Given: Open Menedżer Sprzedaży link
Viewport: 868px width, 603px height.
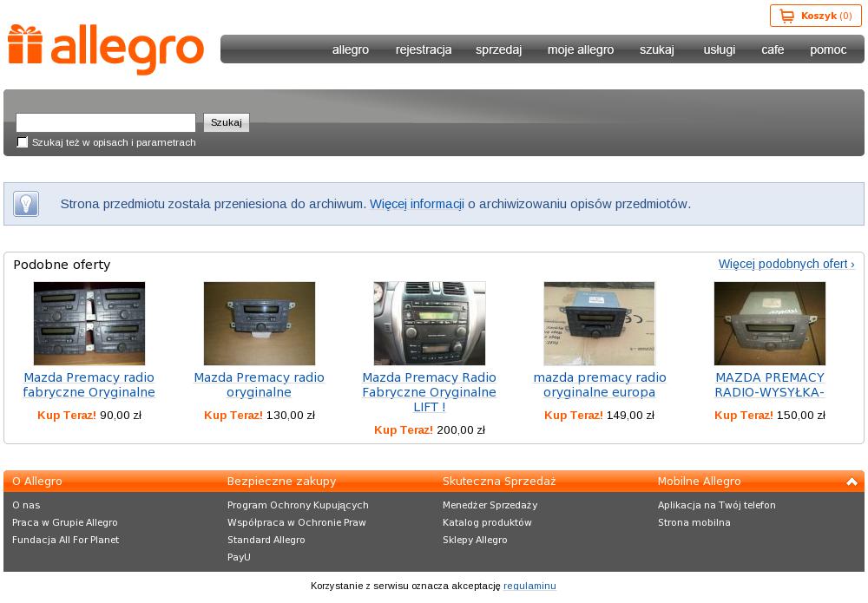Looking at the screenshot, I should (490, 505).
